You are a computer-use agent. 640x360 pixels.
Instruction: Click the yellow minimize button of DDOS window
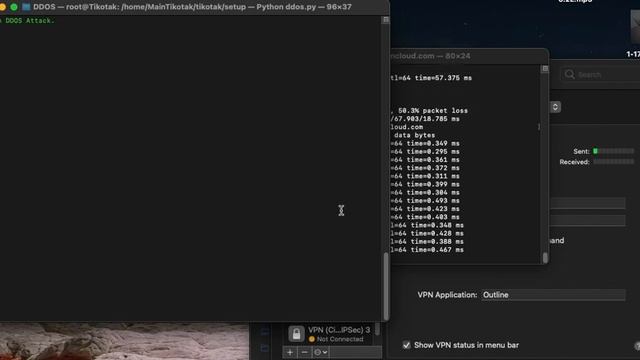click(2, 7)
